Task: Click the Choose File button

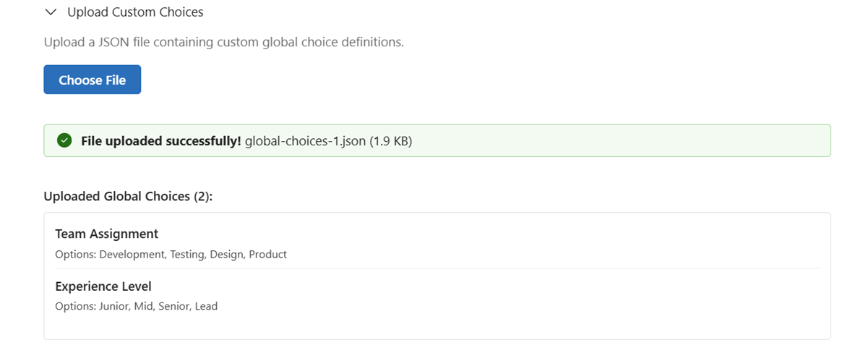Action: (x=92, y=80)
